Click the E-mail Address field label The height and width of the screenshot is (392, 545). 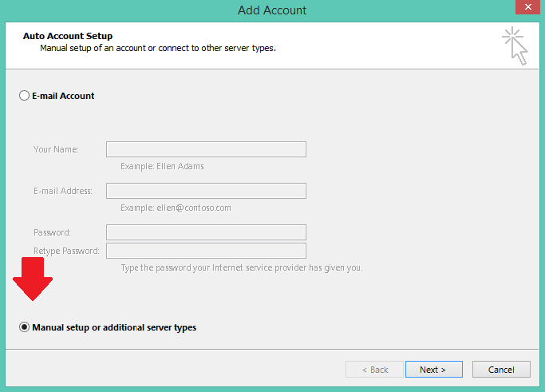click(x=63, y=191)
